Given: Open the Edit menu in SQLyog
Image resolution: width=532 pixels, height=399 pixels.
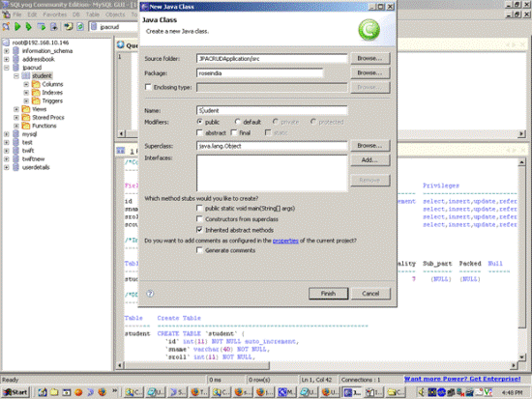Looking at the screenshot, I should click(x=32, y=14).
